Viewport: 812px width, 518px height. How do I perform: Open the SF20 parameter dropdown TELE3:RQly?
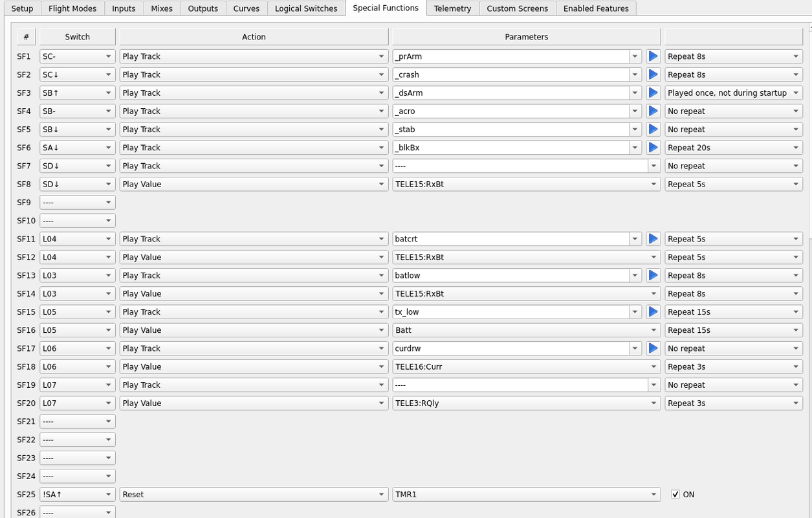tap(527, 403)
